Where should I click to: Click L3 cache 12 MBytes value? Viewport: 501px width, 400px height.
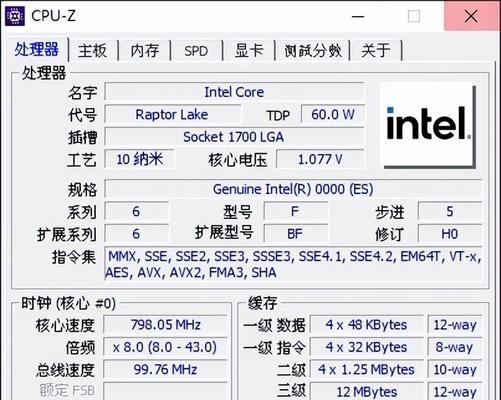366,391
